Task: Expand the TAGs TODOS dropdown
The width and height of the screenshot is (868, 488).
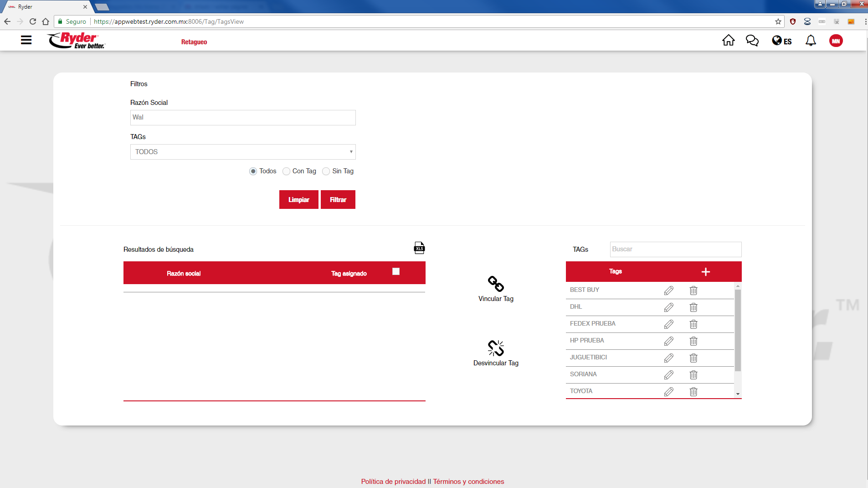Action: point(242,152)
